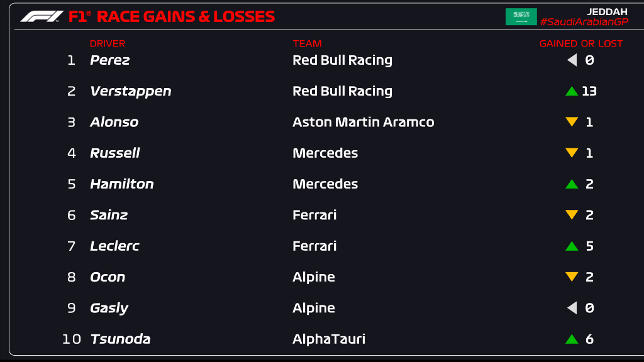This screenshot has width=644, height=362.
Task: Click the green up arrow beside Verstappen's 13
Action: [x=571, y=91]
